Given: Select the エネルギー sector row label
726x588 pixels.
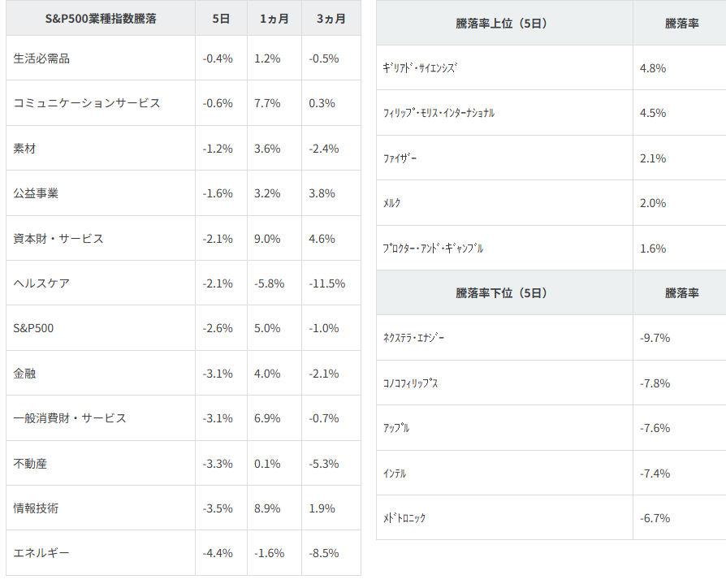Looking at the screenshot, I should click(41, 553).
